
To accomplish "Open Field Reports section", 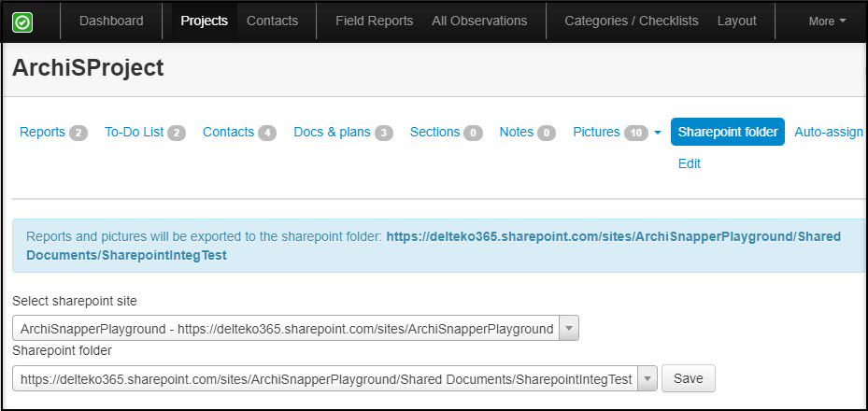I will point(374,21).
